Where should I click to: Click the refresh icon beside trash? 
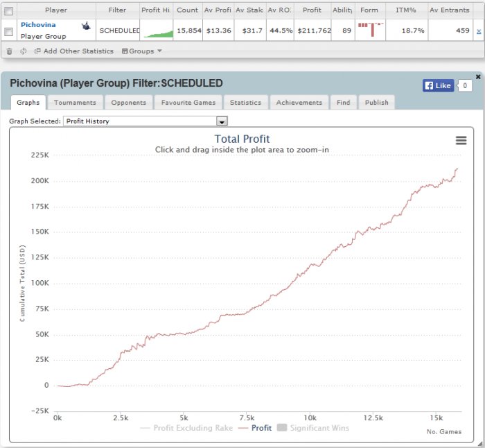(x=24, y=51)
